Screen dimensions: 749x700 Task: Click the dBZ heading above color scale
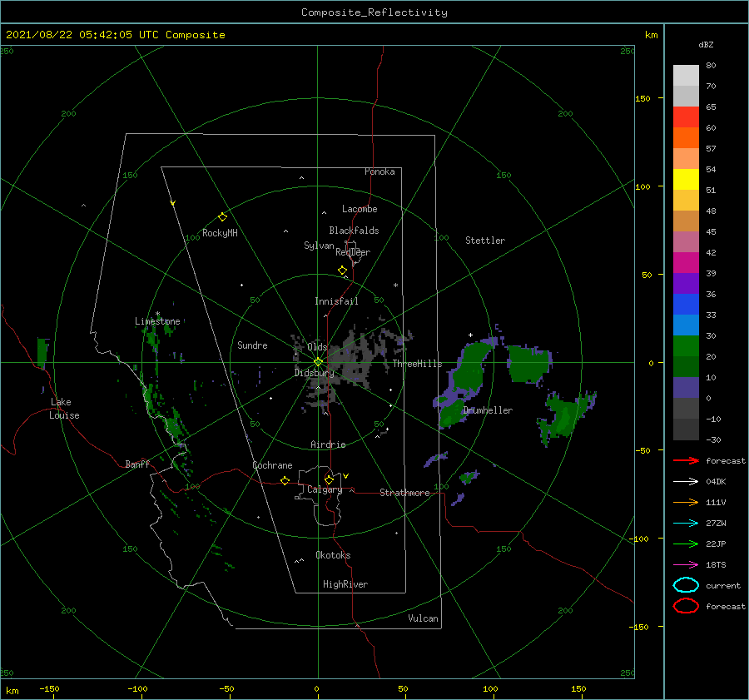(x=706, y=44)
